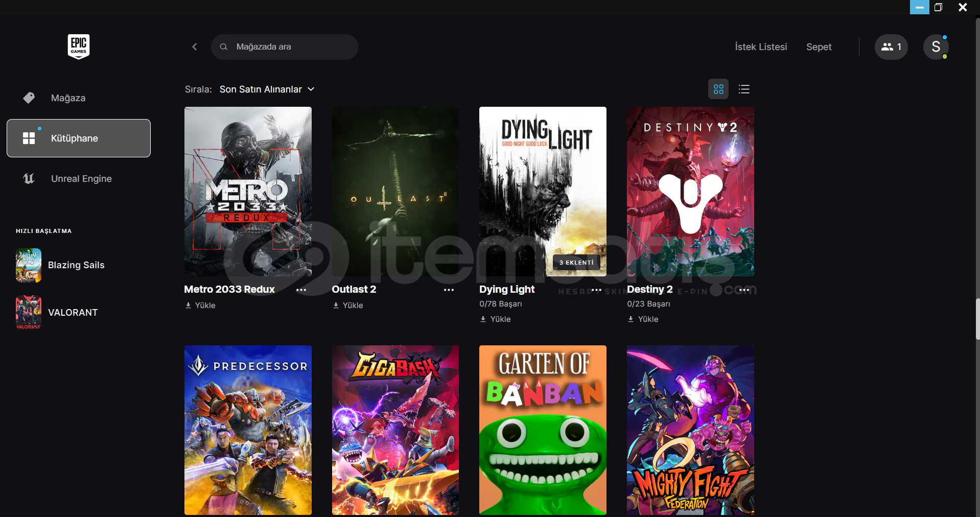
Task: Click the Epic Games logo
Action: pyautogui.click(x=79, y=46)
